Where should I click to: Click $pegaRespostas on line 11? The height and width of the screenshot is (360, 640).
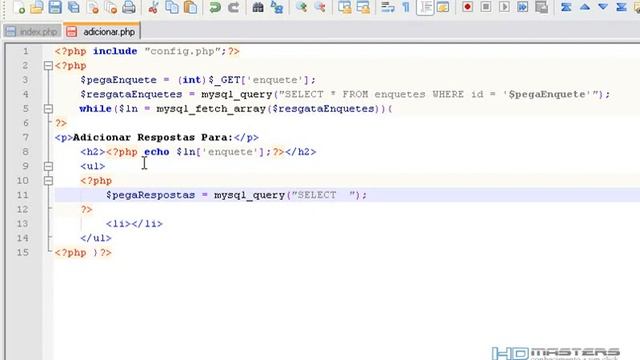151,195
